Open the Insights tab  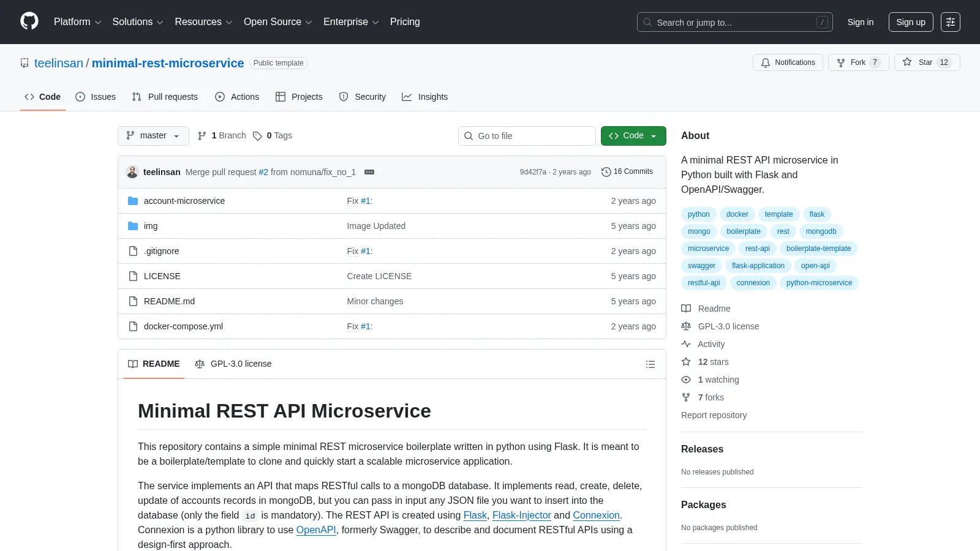425,97
